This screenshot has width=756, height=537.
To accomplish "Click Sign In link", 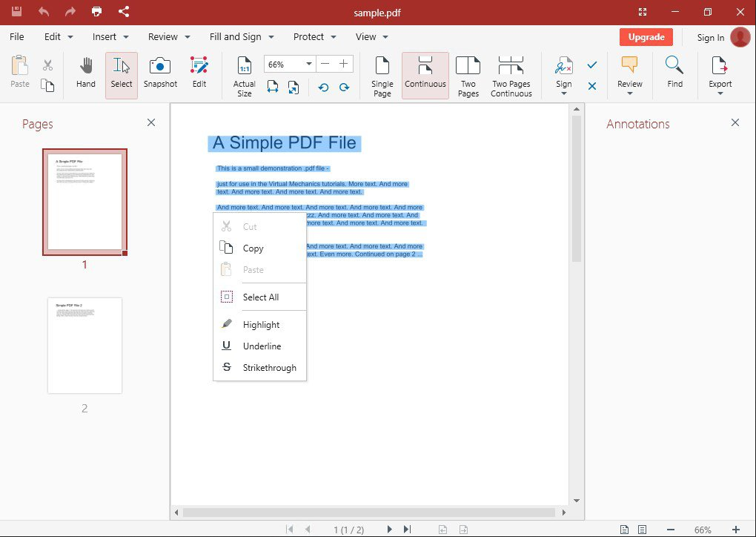I will point(711,38).
